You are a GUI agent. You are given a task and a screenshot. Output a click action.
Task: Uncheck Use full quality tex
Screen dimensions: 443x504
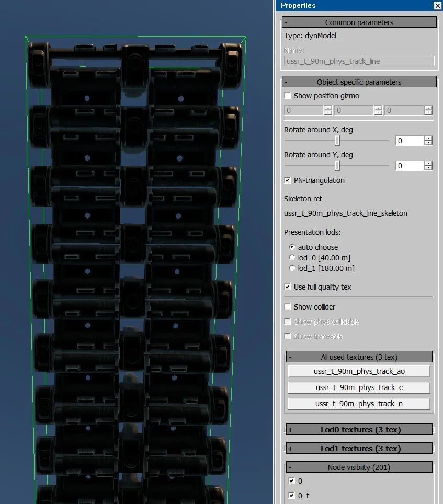[x=288, y=287]
